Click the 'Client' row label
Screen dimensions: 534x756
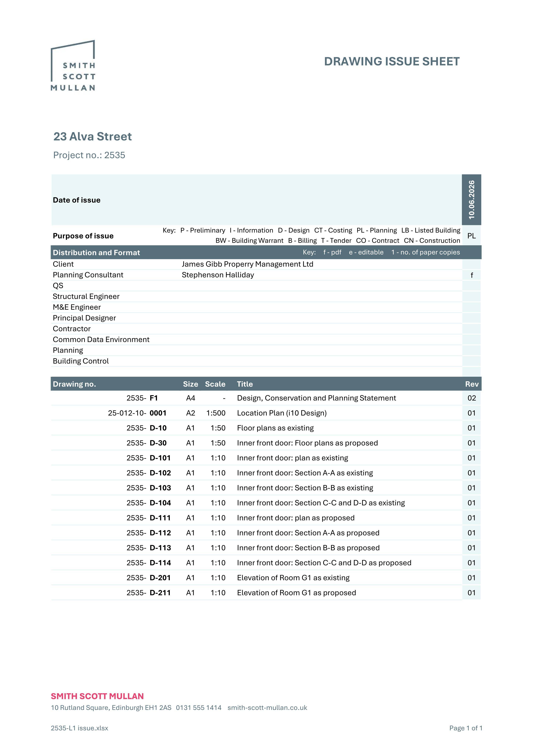pyautogui.click(x=63, y=264)
